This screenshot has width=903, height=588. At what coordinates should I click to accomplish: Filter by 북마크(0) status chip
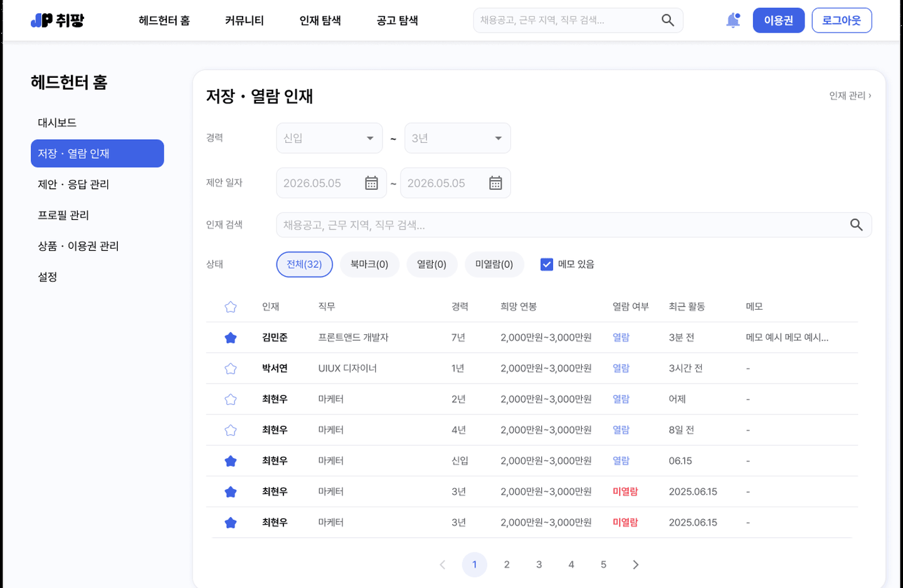click(369, 265)
